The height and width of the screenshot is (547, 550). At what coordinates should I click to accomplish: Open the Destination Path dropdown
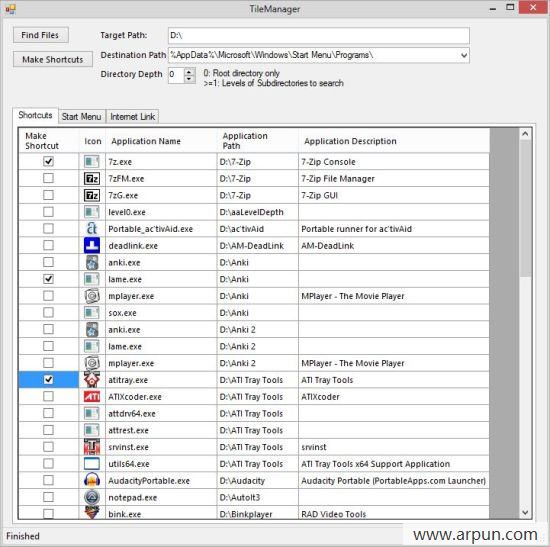click(x=464, y=55)
